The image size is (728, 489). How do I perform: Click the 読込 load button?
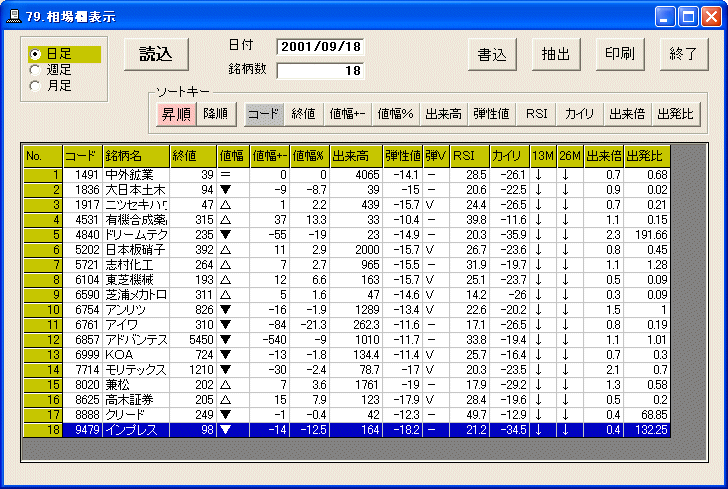coord(155,54)
